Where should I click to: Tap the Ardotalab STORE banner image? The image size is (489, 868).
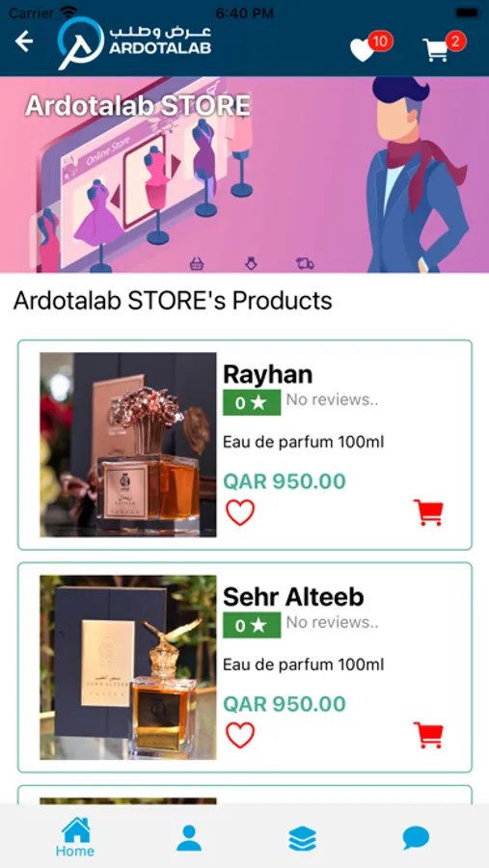pyautogui.click(x=244, y=175)
